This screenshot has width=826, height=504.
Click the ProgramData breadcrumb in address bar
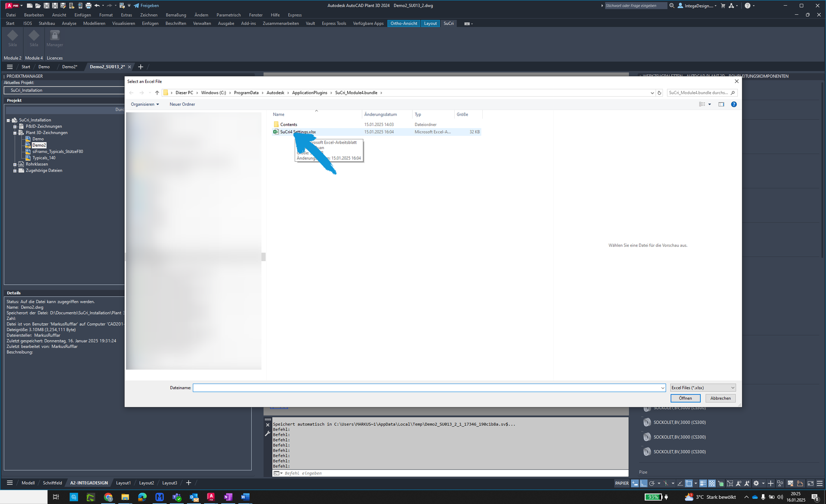tap(246, 93)
